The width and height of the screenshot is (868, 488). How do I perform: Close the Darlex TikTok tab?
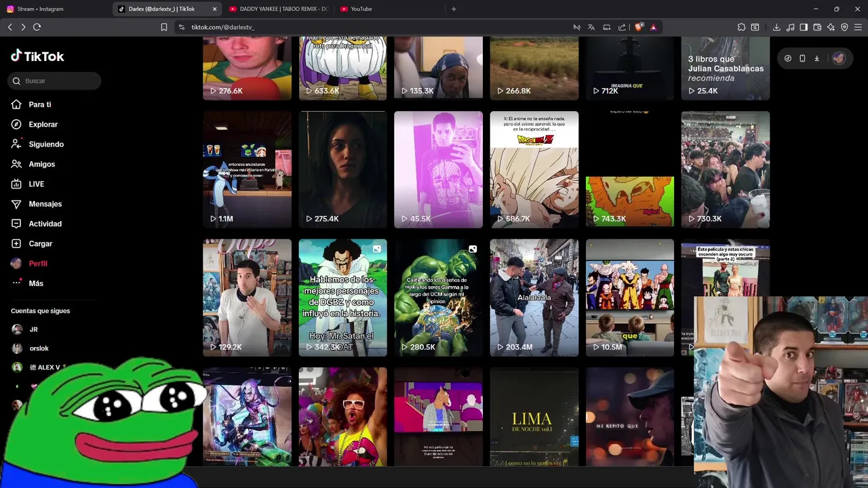215,9
